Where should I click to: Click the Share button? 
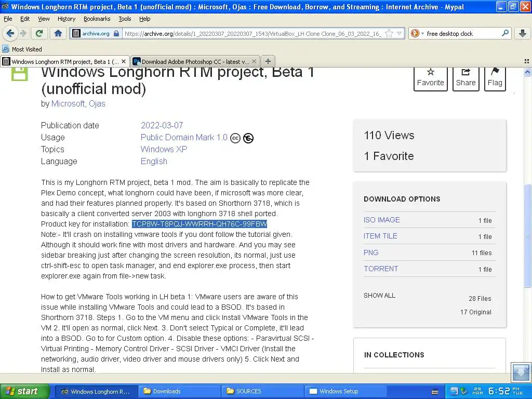pyautogui.click(x=465, y=78)
